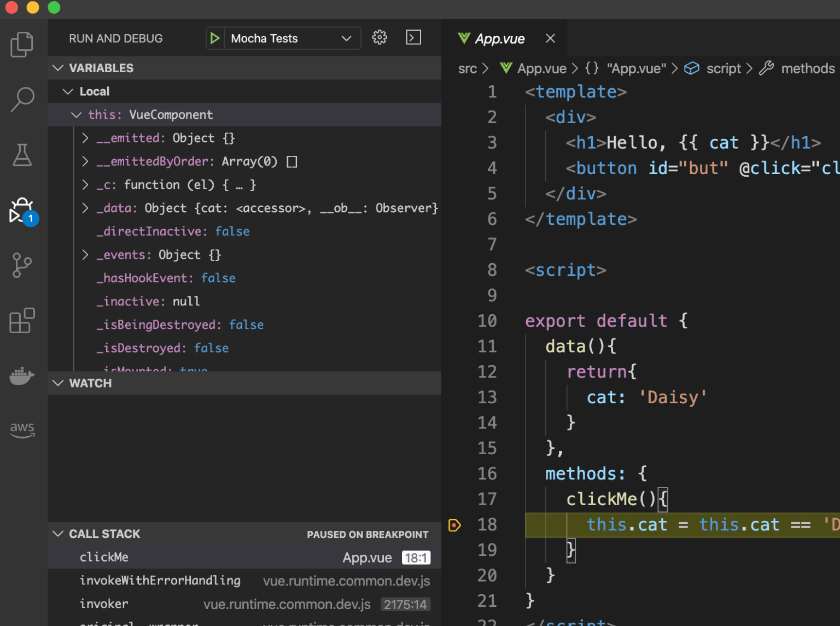
Task: Click the Run and Debug icon with badge
Action: (x=22, y=211)
